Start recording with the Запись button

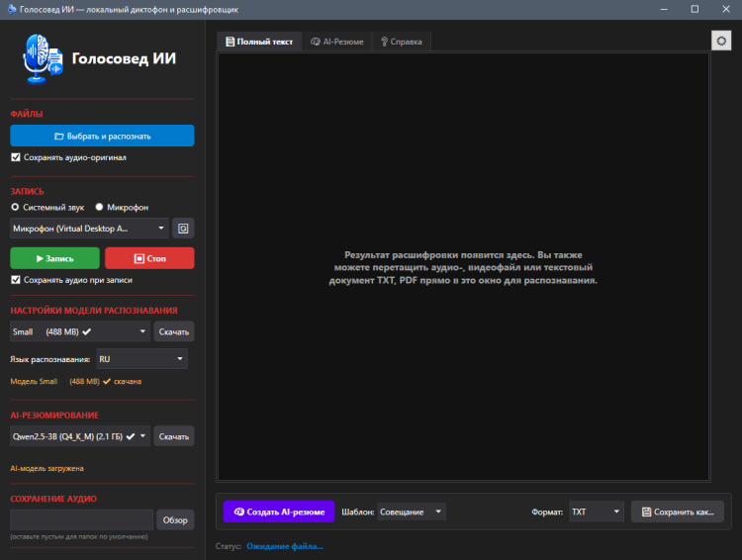coord(54,258)
